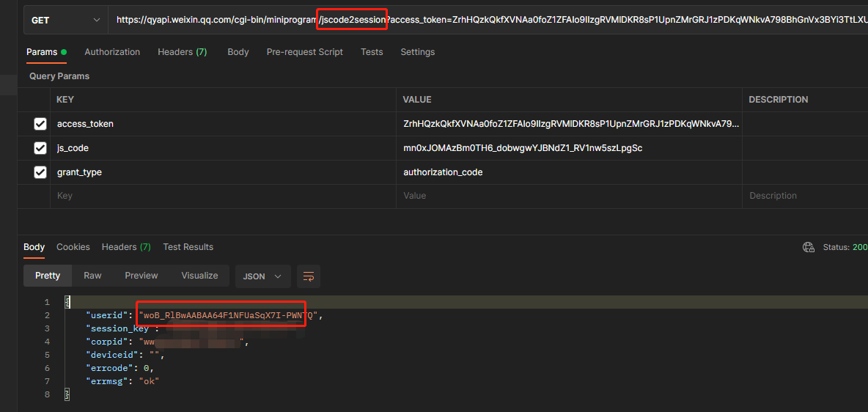Go to the request Tests tab

click(x=372, y=52)
